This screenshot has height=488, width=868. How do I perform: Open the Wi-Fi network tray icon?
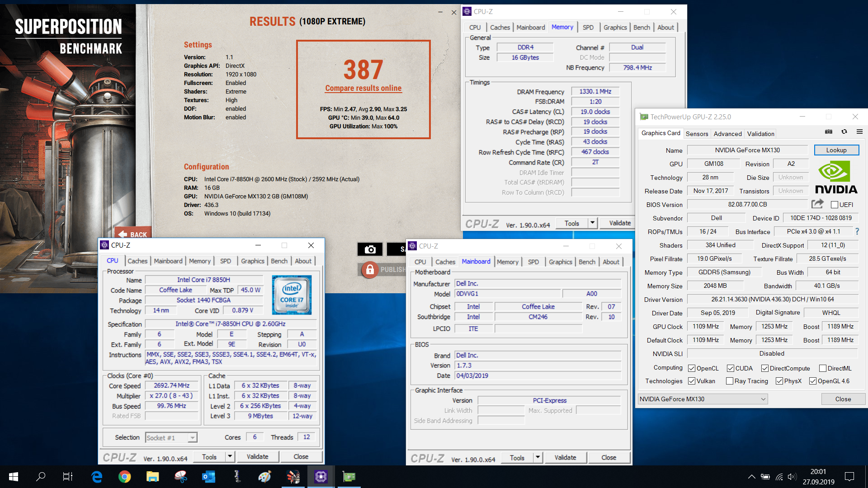coord(779,477)
